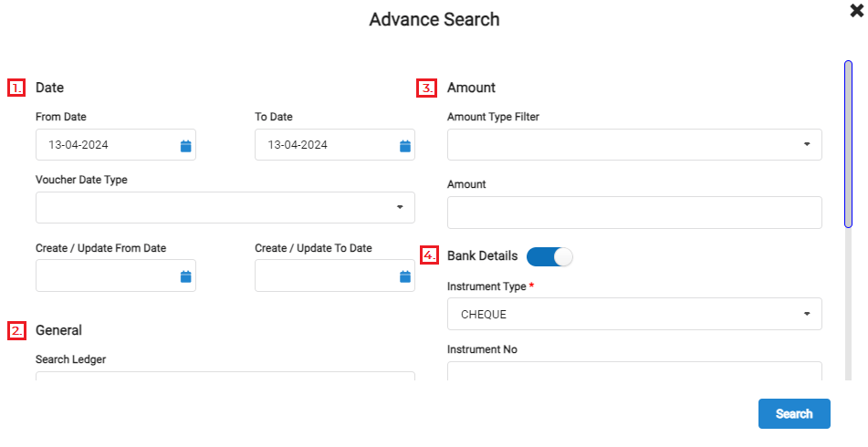The height and width of the screenshot is (447, 868).
Task: Click the Amount Type Filter label
Action: click(493, 117)
